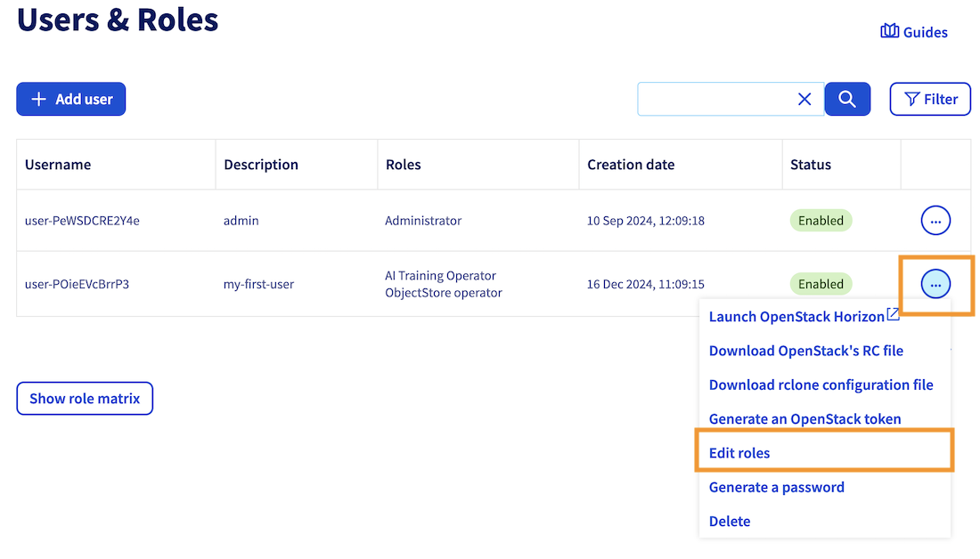Viewport: 980px width, 559px height.
Task: Click Show role matrix button
Action: tap(85, 399)
